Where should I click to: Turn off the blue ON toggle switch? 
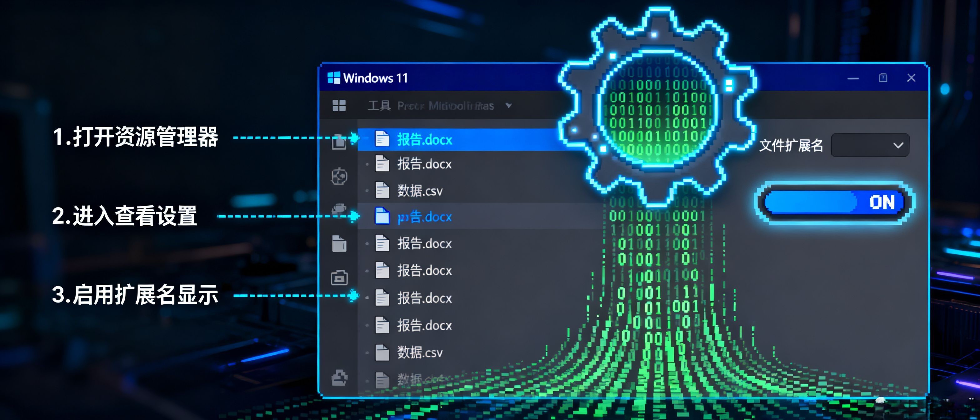coord(834,202)
